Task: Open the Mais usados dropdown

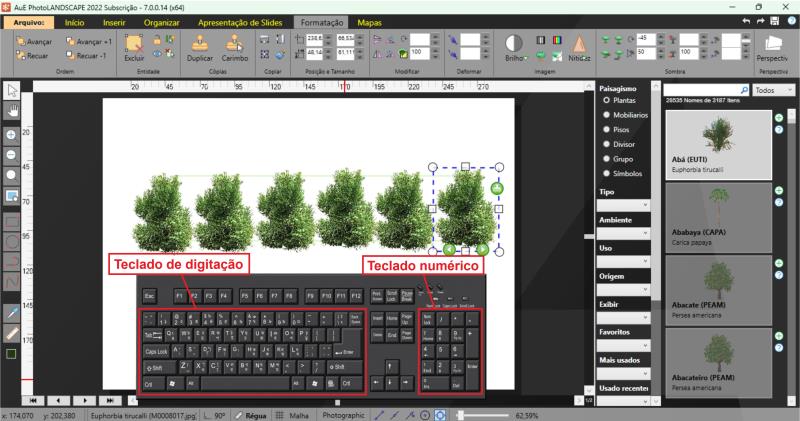Action: point(623,374)
